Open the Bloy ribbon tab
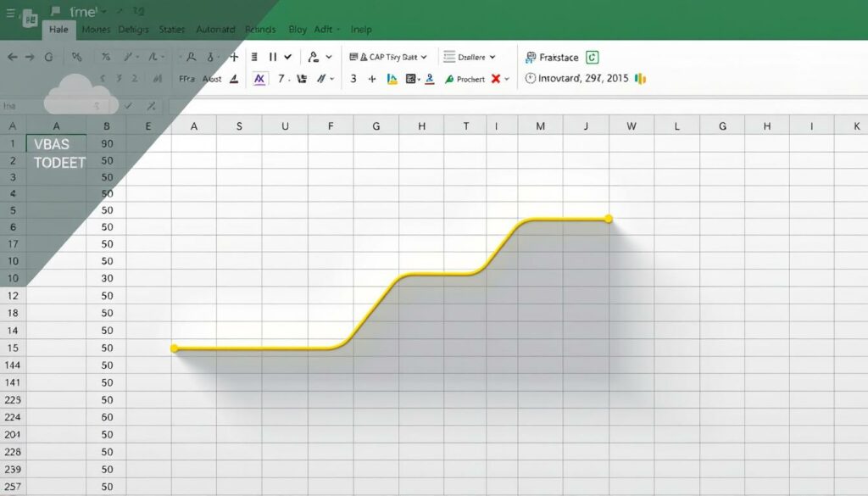The width and height of the screenshot is (868, 496). (298, 30)
